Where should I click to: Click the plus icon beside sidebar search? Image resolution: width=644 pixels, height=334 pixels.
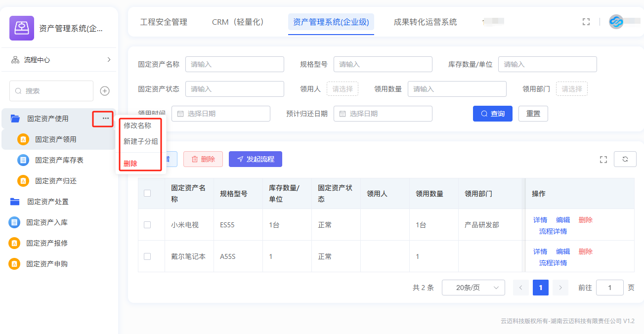(105, 91)
